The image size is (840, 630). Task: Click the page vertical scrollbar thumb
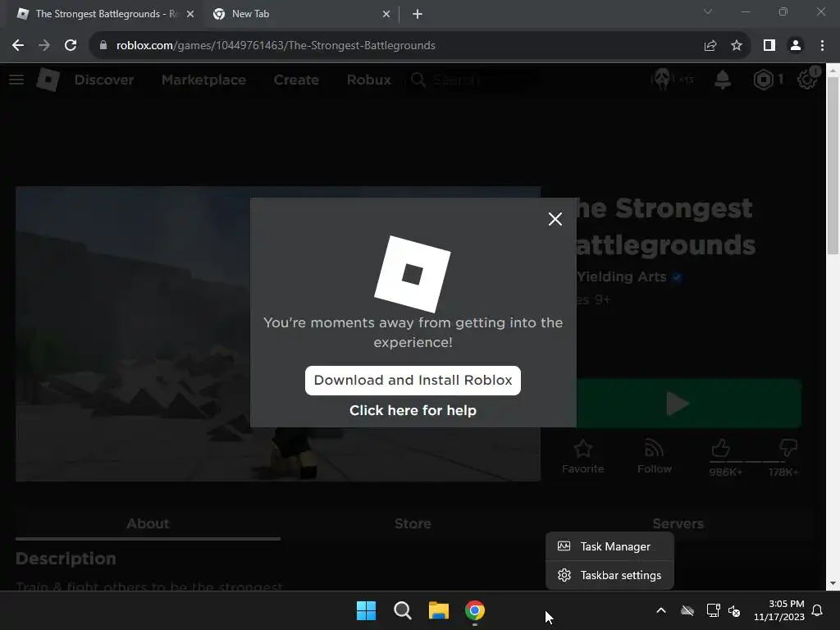833,166
